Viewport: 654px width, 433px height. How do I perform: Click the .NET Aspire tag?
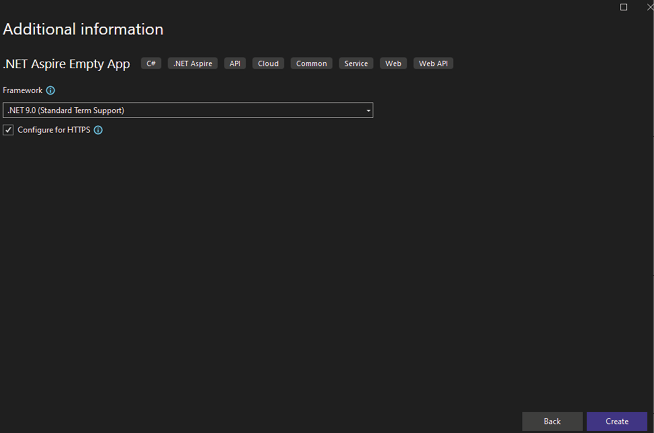point(192,63)
